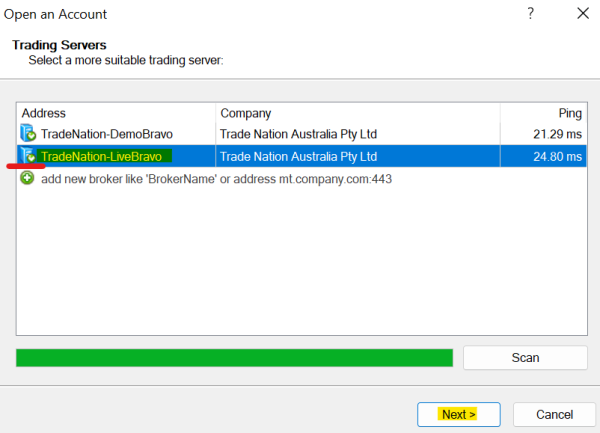Screen dimensions: 600x433
Task: Select the TradeNation-LiveBravo server address
Action: tap(101, 156)
